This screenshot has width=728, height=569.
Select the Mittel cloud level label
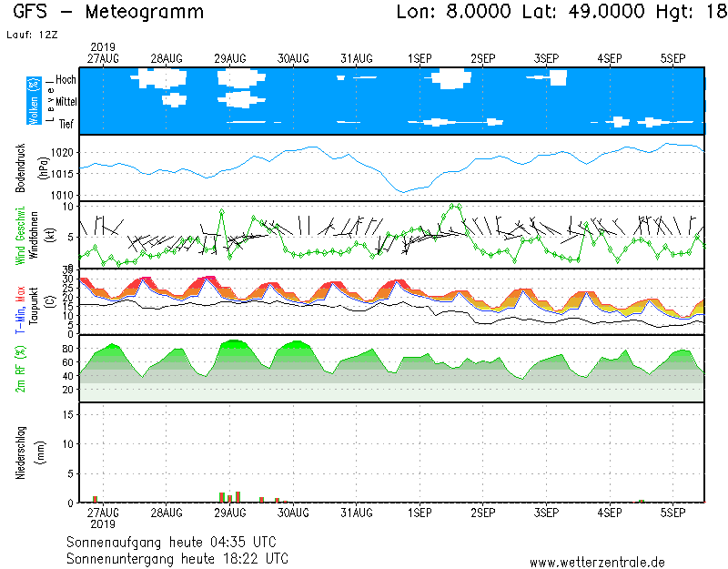(x=66, y=102)
